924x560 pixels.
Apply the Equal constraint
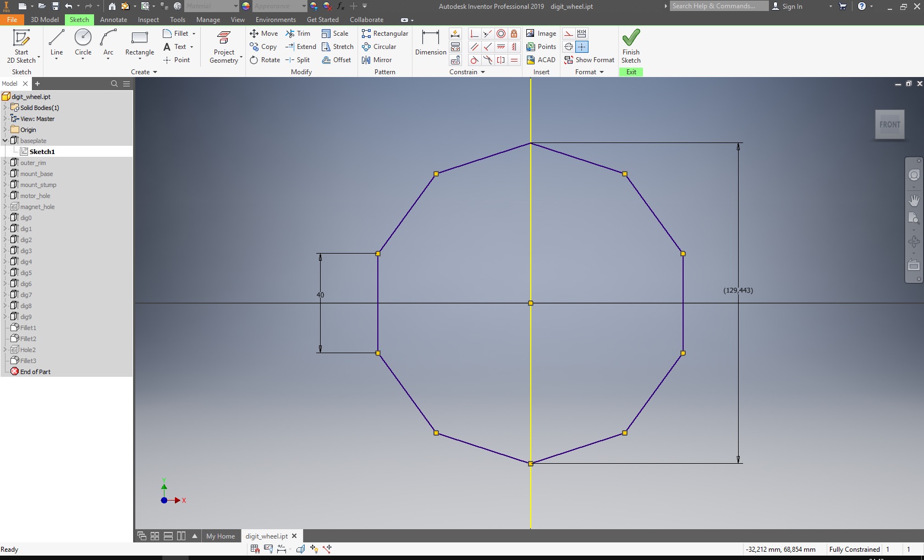[x=514, y=60]
